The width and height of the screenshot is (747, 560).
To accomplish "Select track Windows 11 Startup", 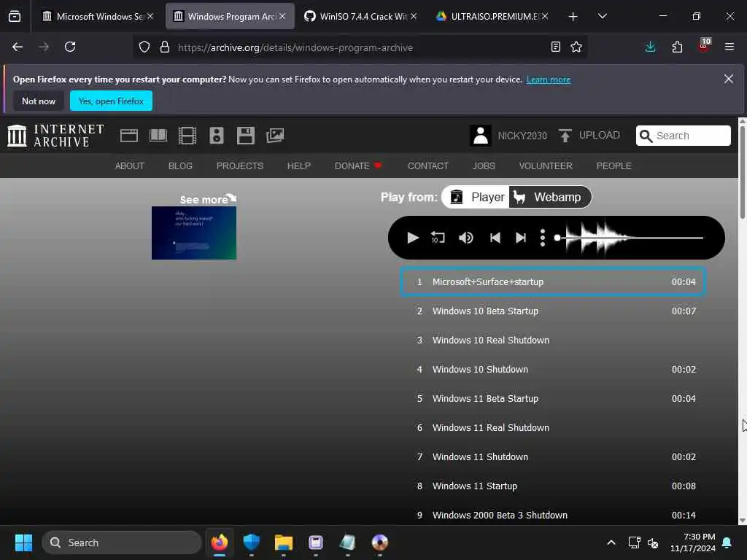I will pyautogui.click(x=553, y=486).
